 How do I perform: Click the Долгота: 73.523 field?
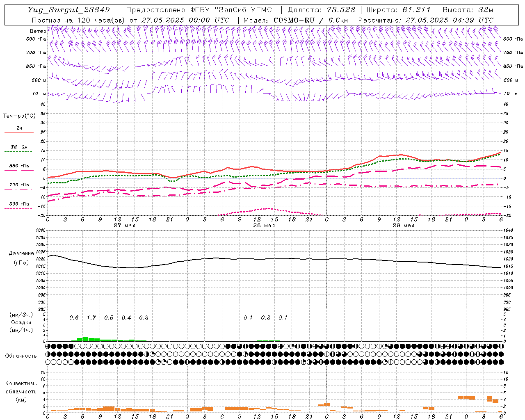point(321,10)
